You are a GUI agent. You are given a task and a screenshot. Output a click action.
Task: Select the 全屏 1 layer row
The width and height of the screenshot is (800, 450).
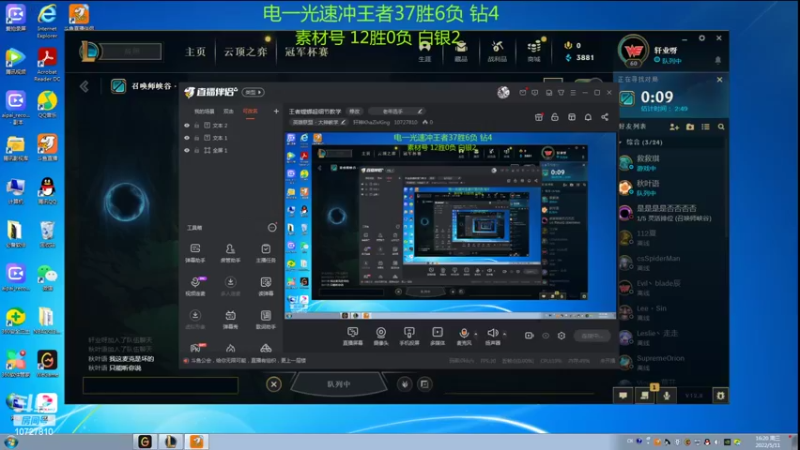click(x=232, y=150)
